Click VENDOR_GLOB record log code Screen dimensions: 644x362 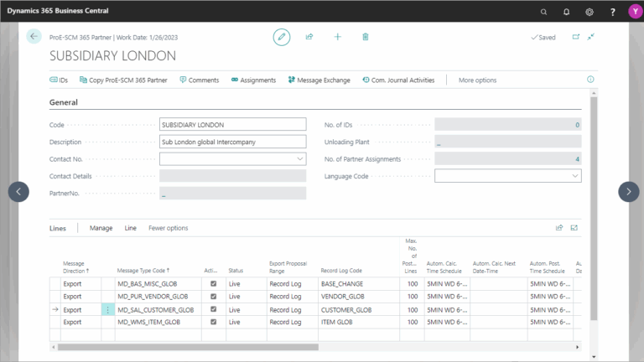click(342, 297)
